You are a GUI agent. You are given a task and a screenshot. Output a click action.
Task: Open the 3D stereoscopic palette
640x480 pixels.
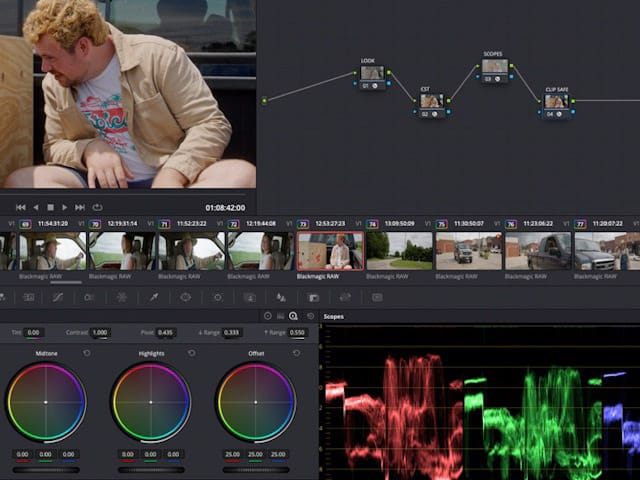pyautogui.click(x=377, y=298)
